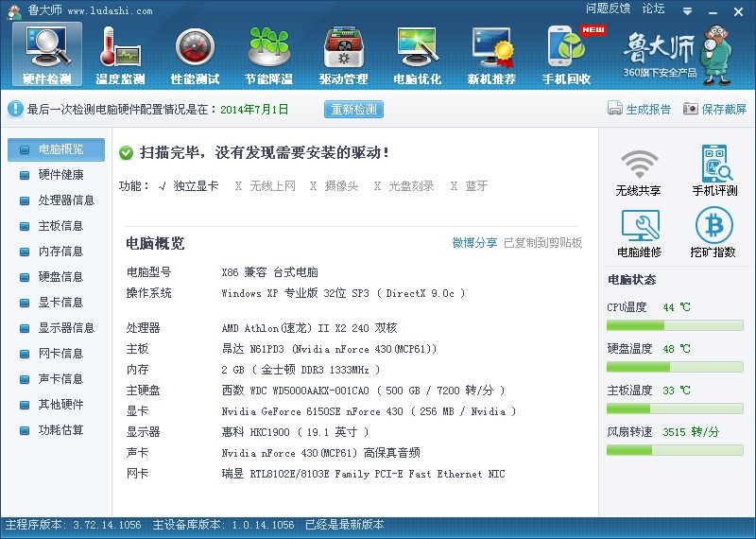
Task: Open 手机回收 phone recycling icon
Action: (x=566, y=54)
